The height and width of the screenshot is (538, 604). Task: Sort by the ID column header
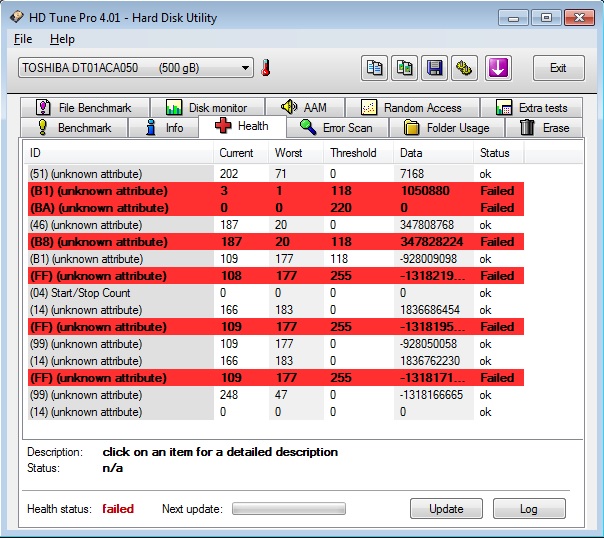point(119,153)
